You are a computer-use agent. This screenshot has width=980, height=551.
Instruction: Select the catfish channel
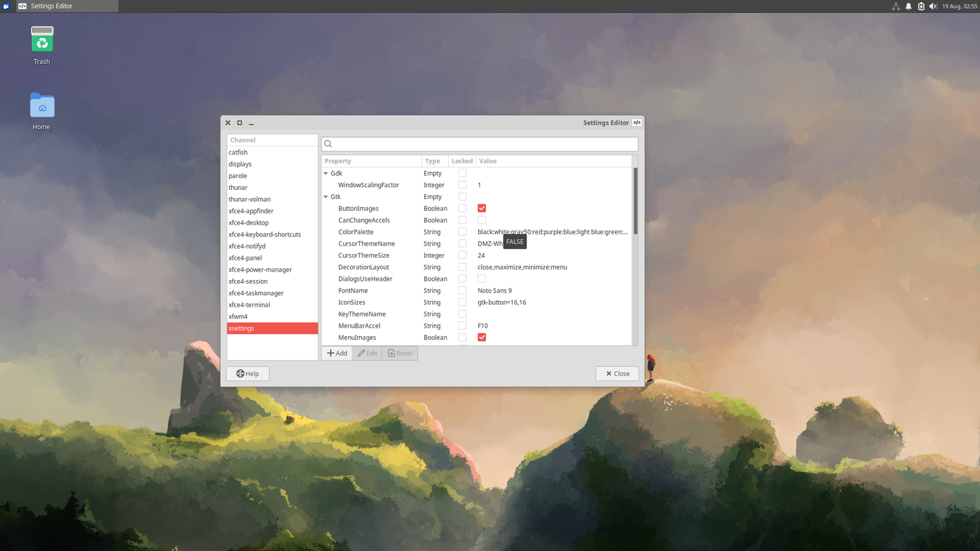(x=272, y=152)
